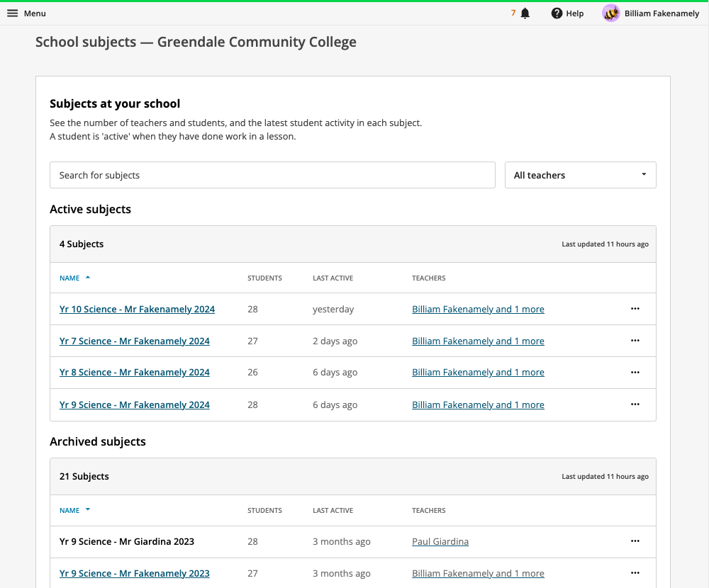Open Yr 9 Science - Mr Fakenamely 2024

click(135, 405)
